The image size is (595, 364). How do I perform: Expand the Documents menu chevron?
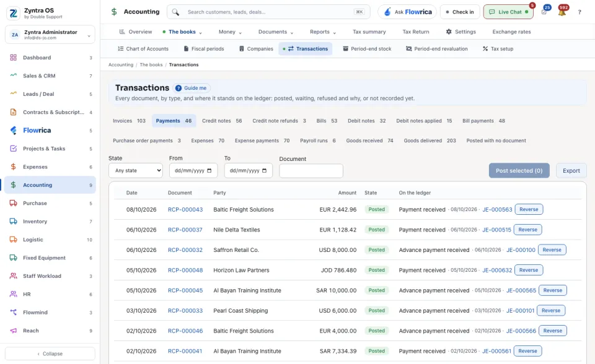tap(292, 33)
